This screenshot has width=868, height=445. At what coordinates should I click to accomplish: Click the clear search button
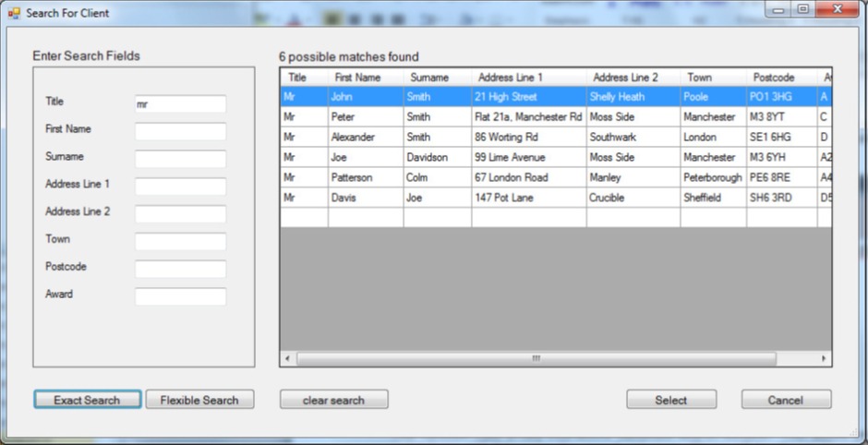pos(333,400)
